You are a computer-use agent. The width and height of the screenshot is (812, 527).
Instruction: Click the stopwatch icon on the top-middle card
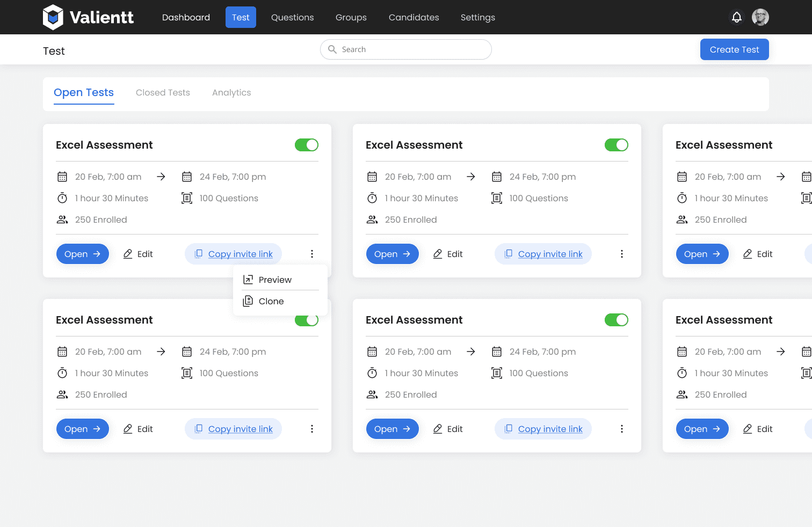pos(372,198)
